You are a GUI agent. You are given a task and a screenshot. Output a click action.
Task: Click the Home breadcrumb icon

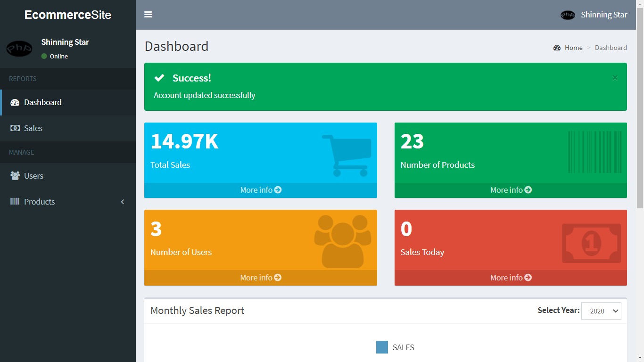click(557, 48)
